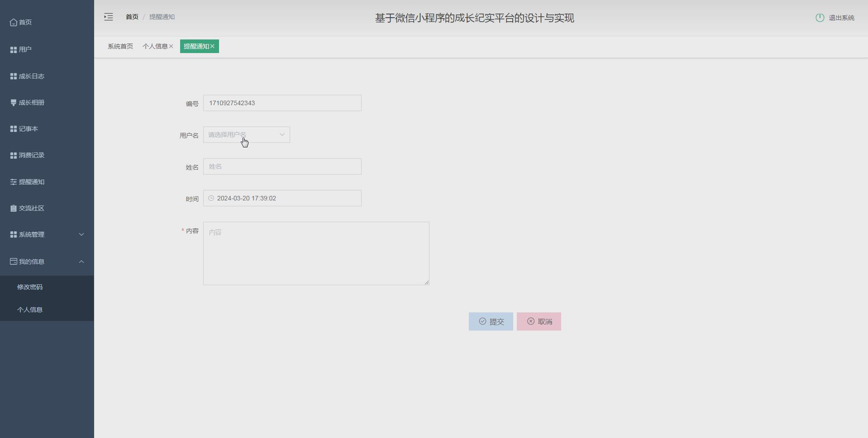Open 成长相册 album icon
The height and width of the screenshot is (438, 868).
(13, 102)
